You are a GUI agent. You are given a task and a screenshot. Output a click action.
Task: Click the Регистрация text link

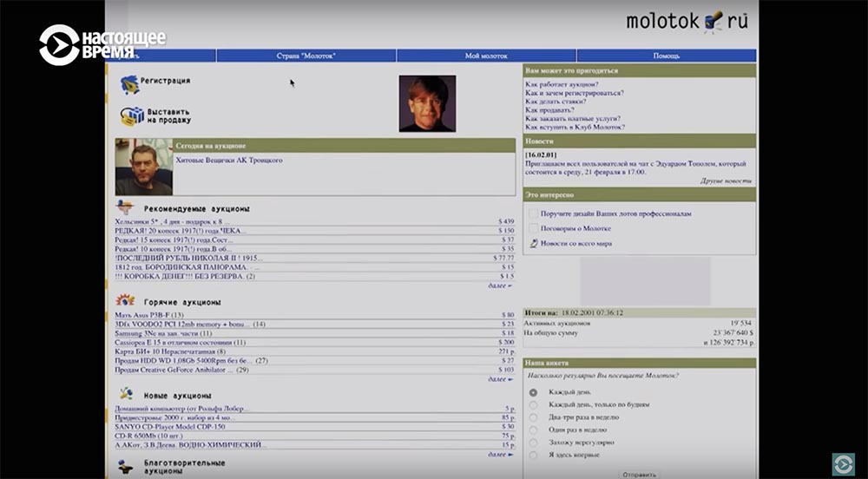point(165,81)
